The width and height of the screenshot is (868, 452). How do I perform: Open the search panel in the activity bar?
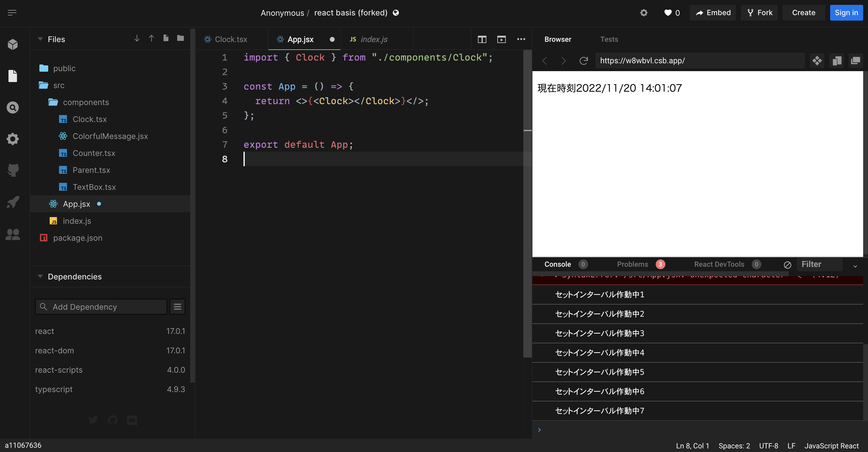(x=12, y=107)
